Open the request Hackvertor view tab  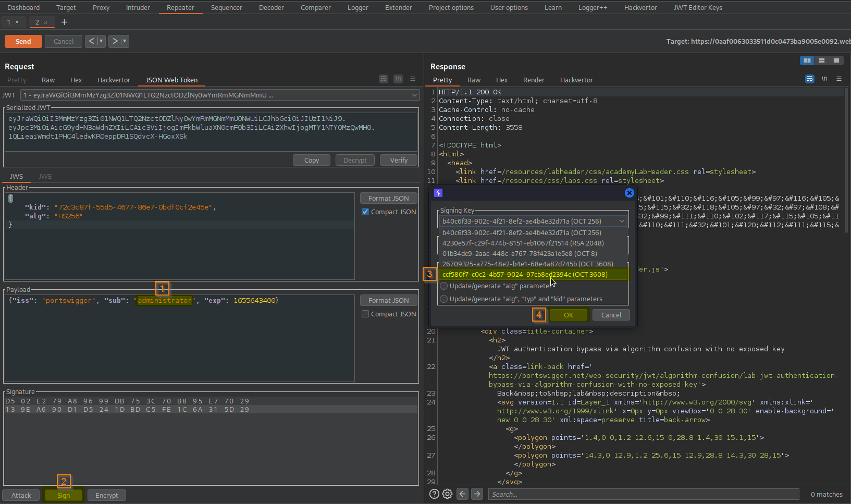tap(114, 80)
